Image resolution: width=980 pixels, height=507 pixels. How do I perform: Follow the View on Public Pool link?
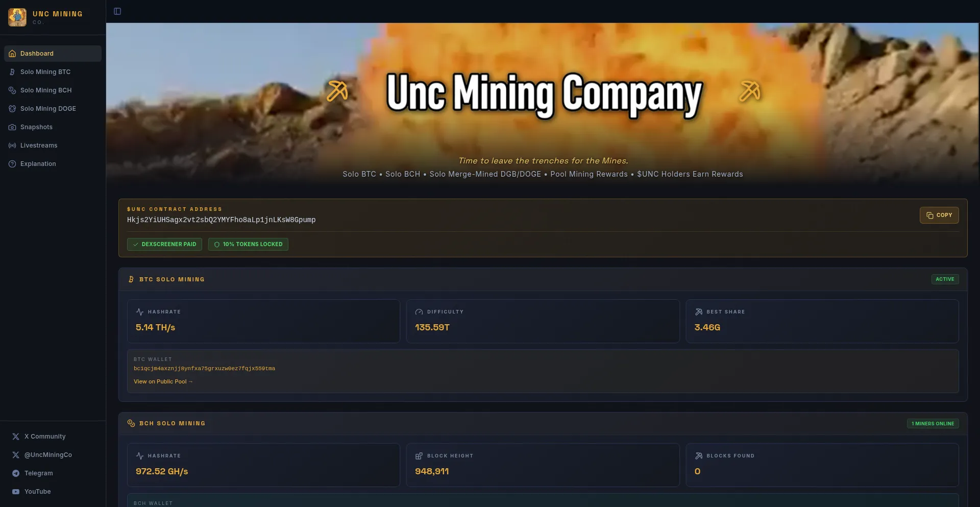[163, 382]
